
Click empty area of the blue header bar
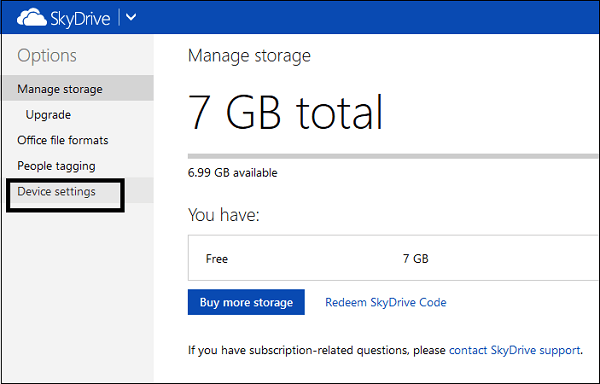[364, 18]
